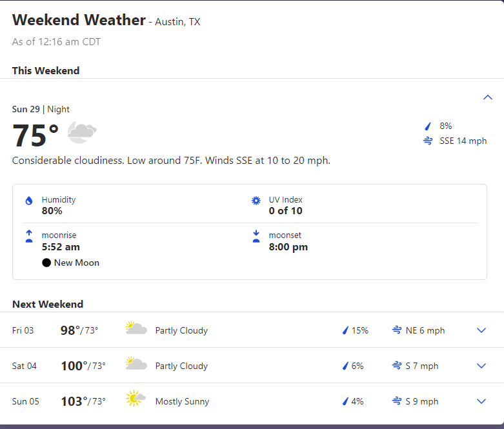Click the cloudy night icon beside 75°

click(82, 132)
